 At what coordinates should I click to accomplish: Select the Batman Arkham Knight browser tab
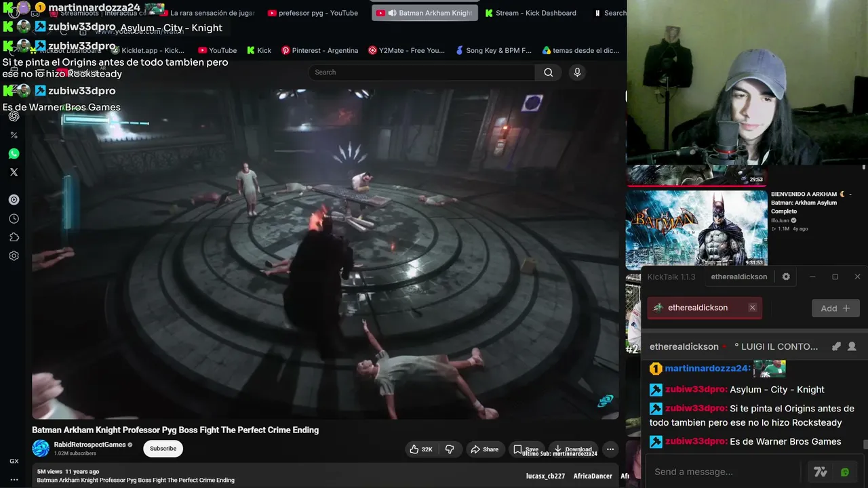tap(425, 13)
